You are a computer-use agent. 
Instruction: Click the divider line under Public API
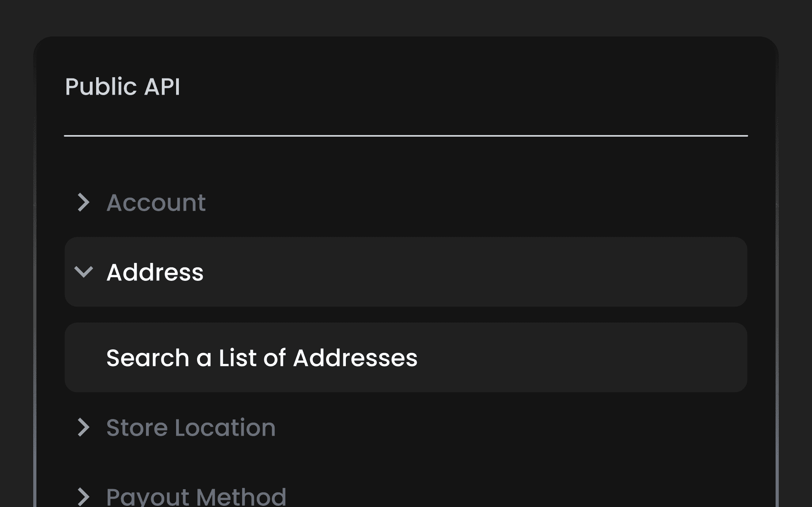point(406,136)
